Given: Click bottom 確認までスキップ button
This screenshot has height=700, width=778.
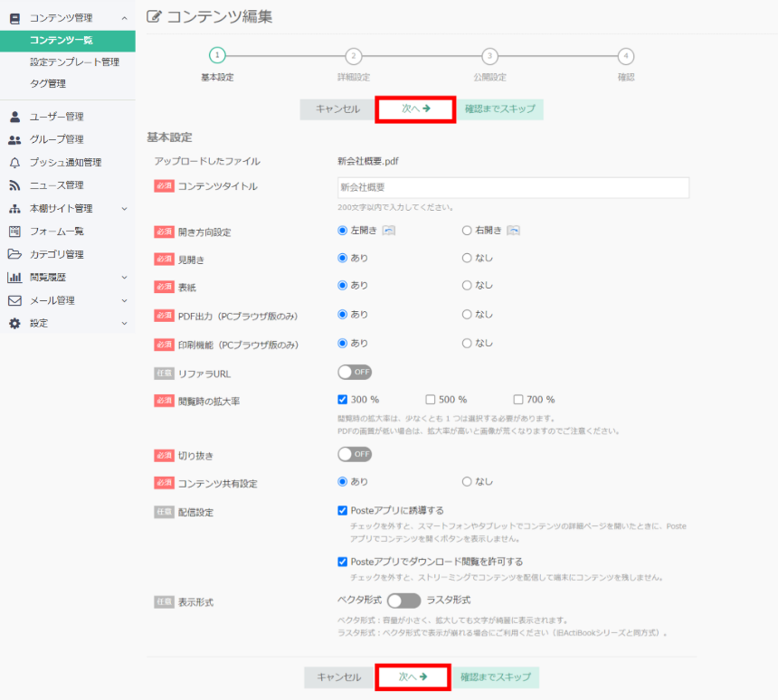Looking at the screenshot, I should tap(495, 677).
